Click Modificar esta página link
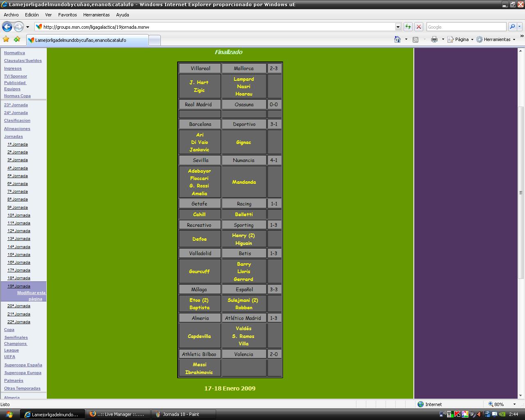Image resolution: width=525 pixels, height=420 pixels. (32, 296)
